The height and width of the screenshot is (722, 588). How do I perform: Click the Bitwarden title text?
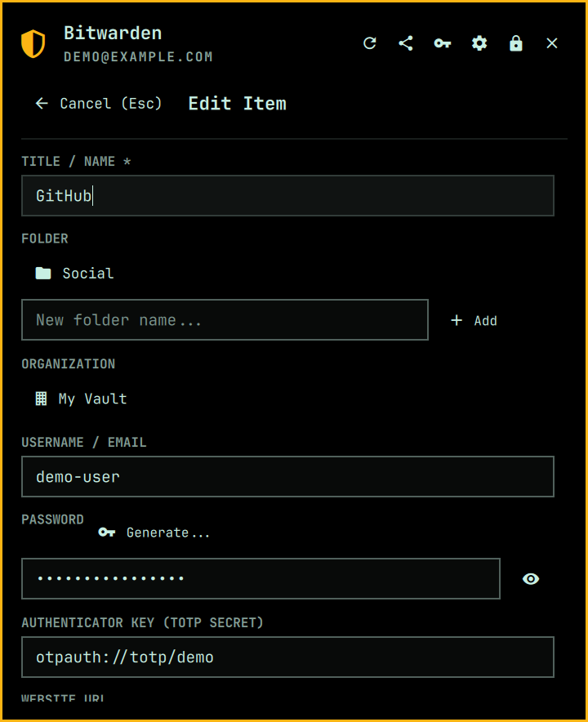pyautogui.click(x=113, y=33)
